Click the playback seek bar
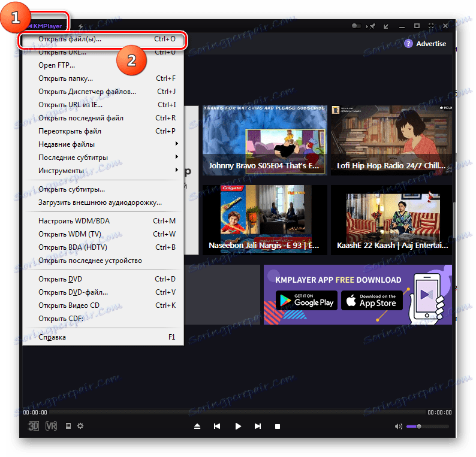The width and height of the screenshot is (476, 457). pos(237,413)
